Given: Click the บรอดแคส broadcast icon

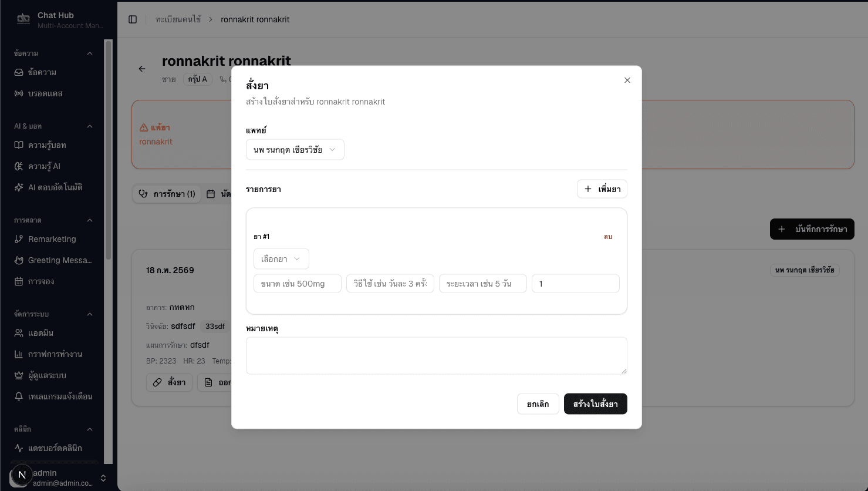Looking at the screenshot, I should coord(19,93).
